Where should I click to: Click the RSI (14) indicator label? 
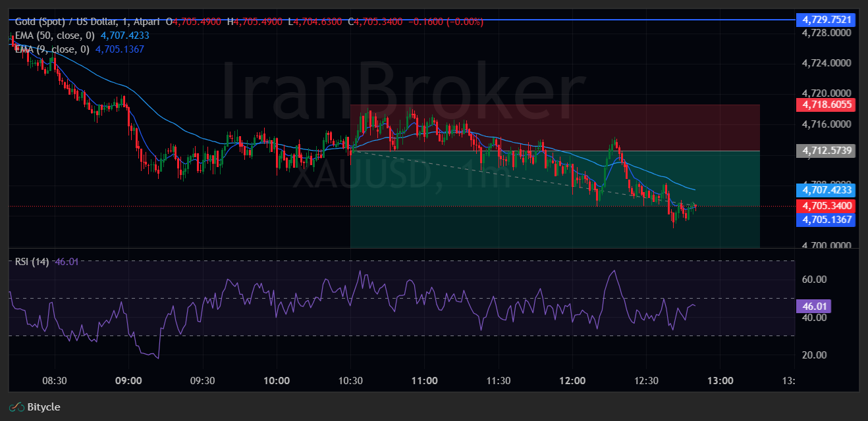(x=32, y=262)
